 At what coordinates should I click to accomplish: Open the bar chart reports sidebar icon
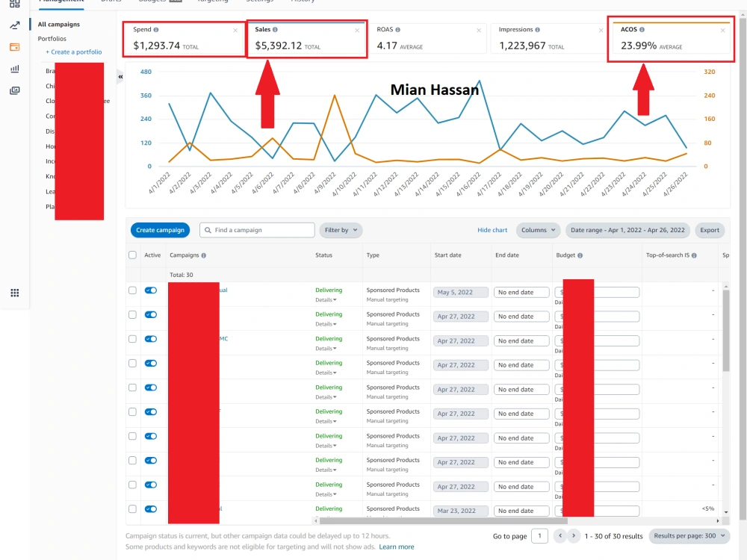tap(15, 69)
